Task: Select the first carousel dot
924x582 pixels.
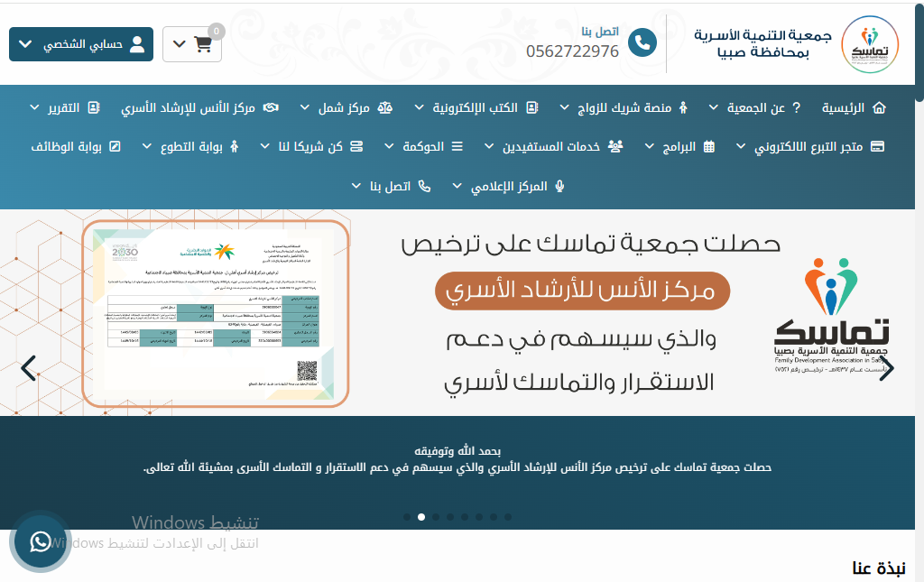Action: [407, 517]
